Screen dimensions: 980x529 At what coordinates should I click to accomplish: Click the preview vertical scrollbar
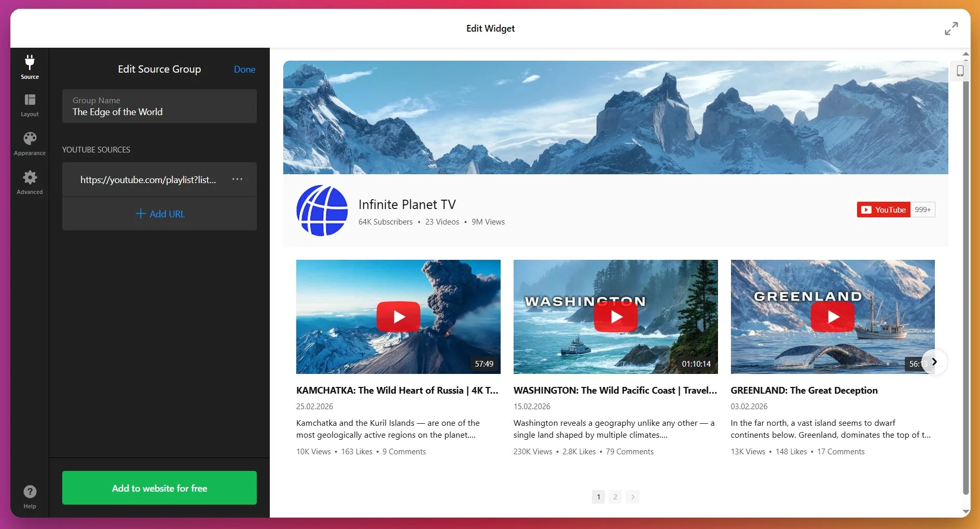[965, 280]
